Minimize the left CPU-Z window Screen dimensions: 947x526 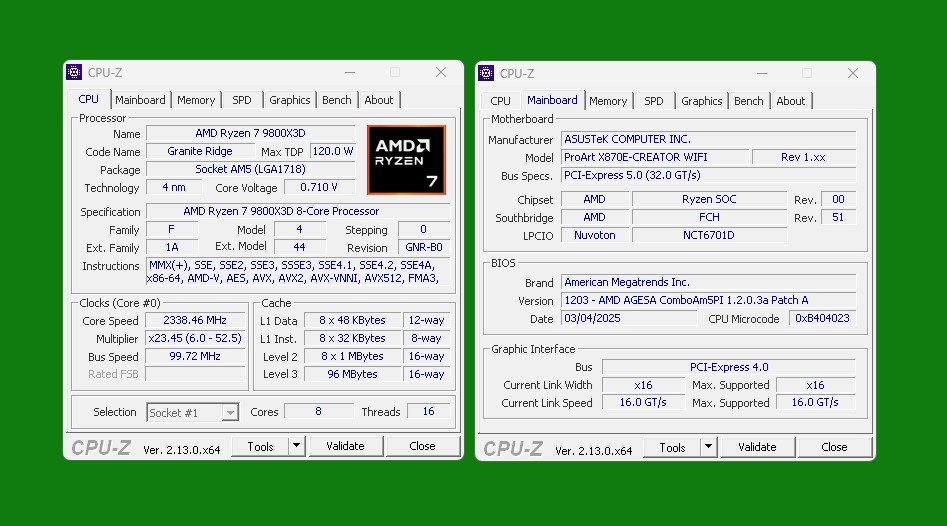349,72
